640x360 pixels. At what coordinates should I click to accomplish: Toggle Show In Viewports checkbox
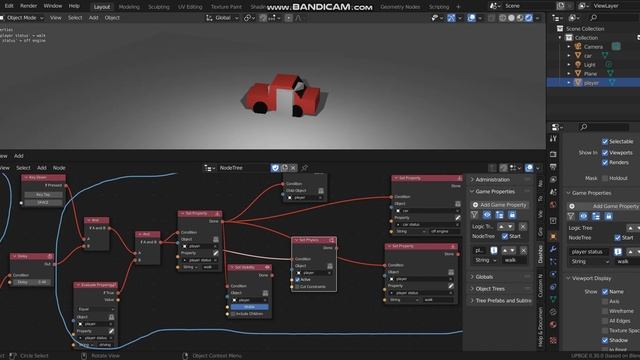[605, 153]
